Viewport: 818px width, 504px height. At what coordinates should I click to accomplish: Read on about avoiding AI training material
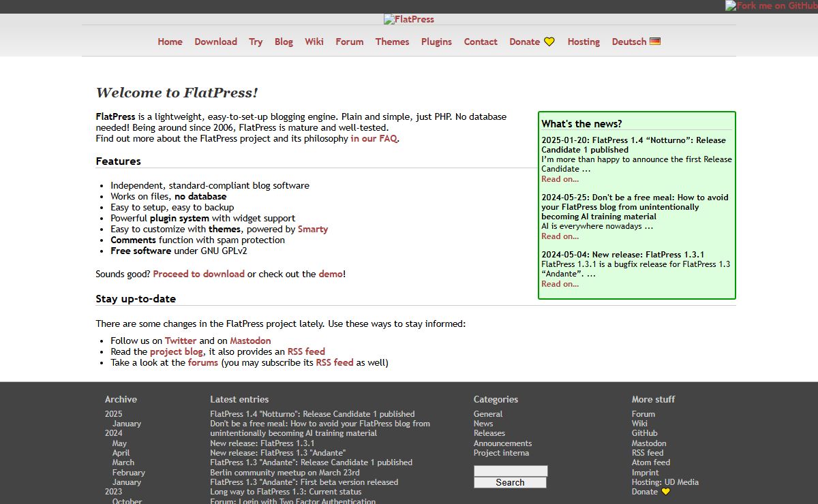pyautogui.click(x=560, y=236)
